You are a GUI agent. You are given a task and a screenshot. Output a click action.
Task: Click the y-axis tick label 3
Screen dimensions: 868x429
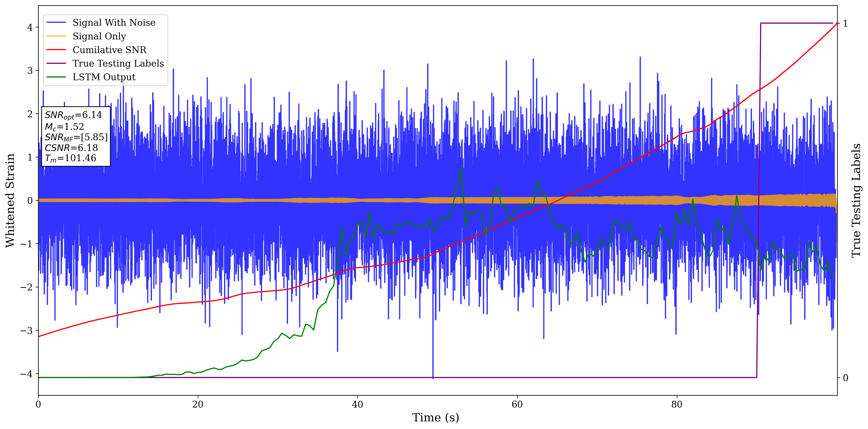click(x=30, y=71)
